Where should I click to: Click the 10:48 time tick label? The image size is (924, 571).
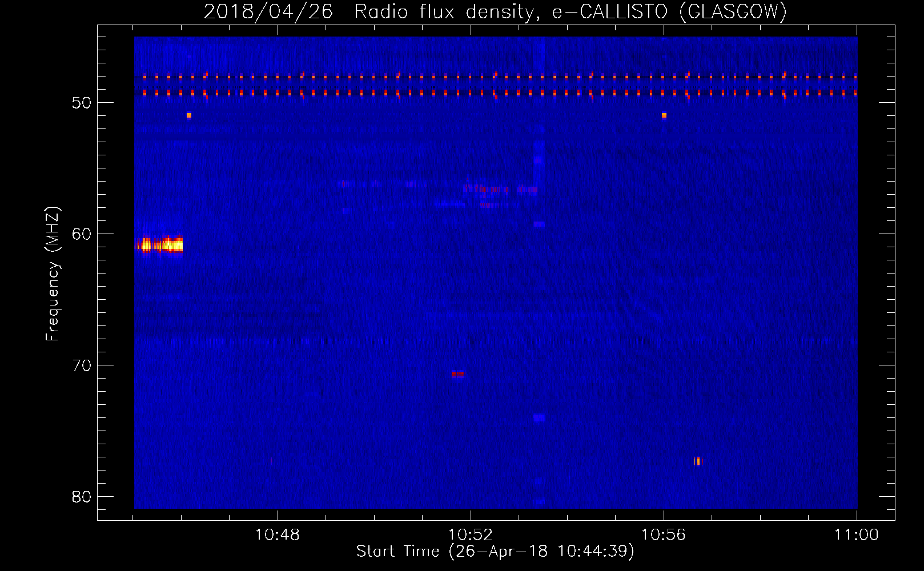(x=277, y=535)
